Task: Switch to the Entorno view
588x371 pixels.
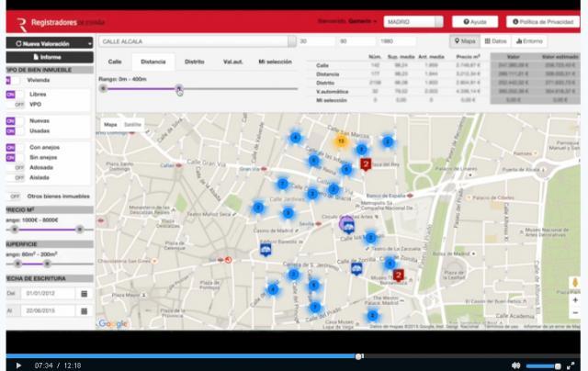Action: click(x=529, y=41)
